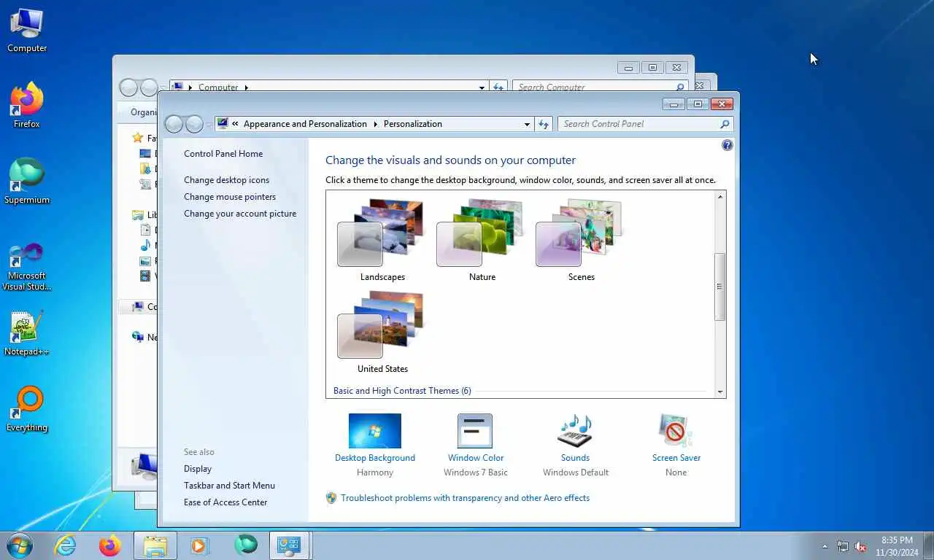Open Supermium from the taskbar
The image size is (934, 560).
(245, 545)
